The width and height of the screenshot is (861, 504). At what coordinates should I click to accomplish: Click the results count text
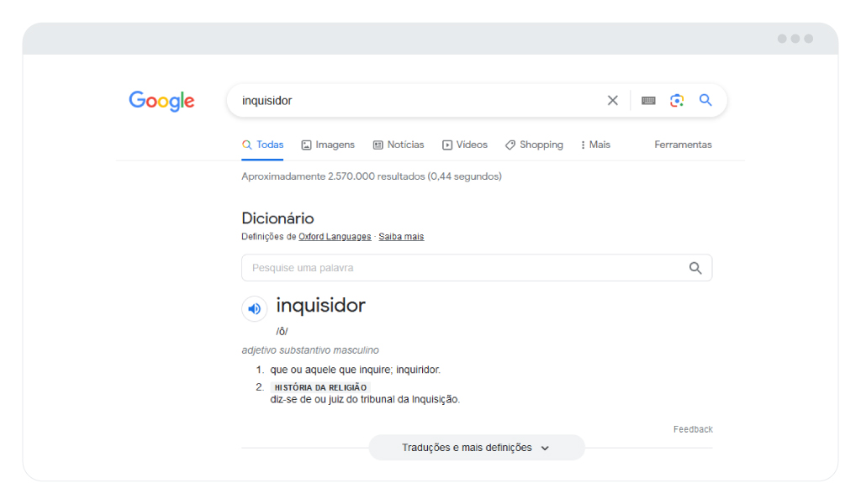[x=371, y=176]
